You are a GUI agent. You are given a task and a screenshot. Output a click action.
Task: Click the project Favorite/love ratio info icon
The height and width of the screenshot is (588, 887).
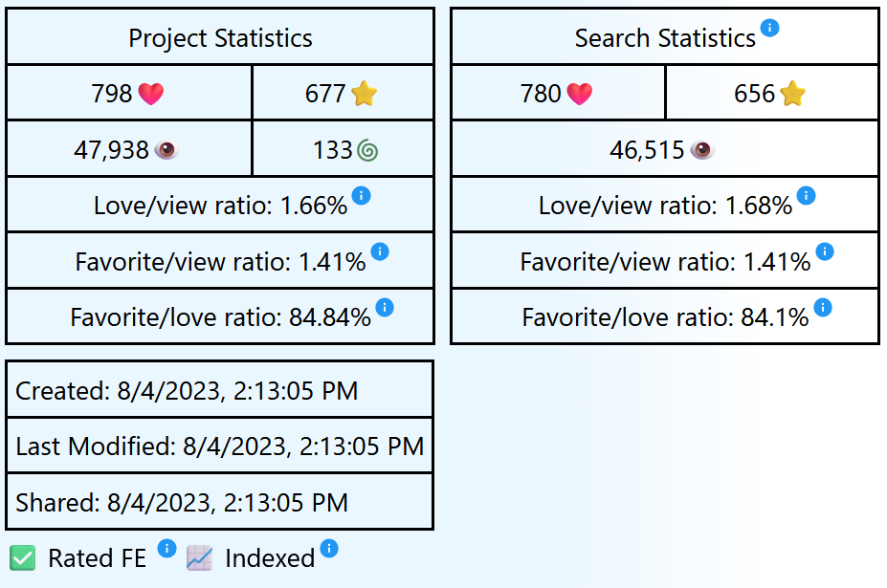pyautogui.click(x=385, y=307)
